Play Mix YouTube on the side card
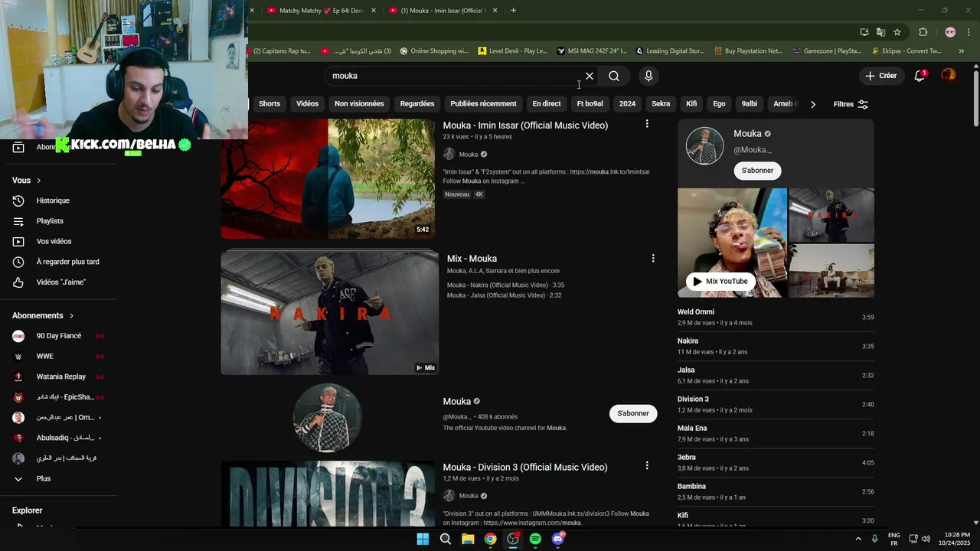Screen dimensions: 980x551 point(720,282)
